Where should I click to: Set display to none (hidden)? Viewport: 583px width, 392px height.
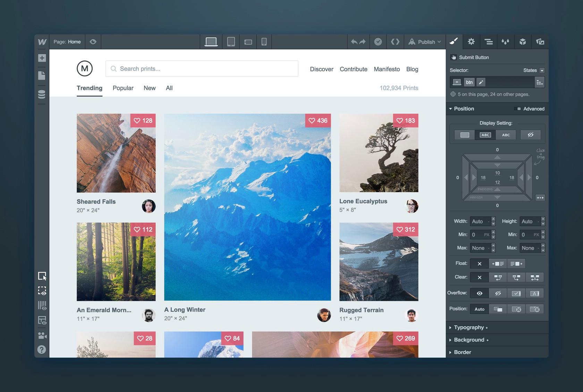[531, 135]
